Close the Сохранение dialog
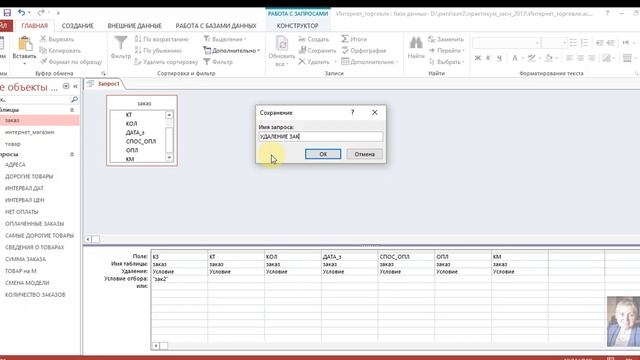The height and width of the screenshot is (360, 640). [x=375, y=112]
